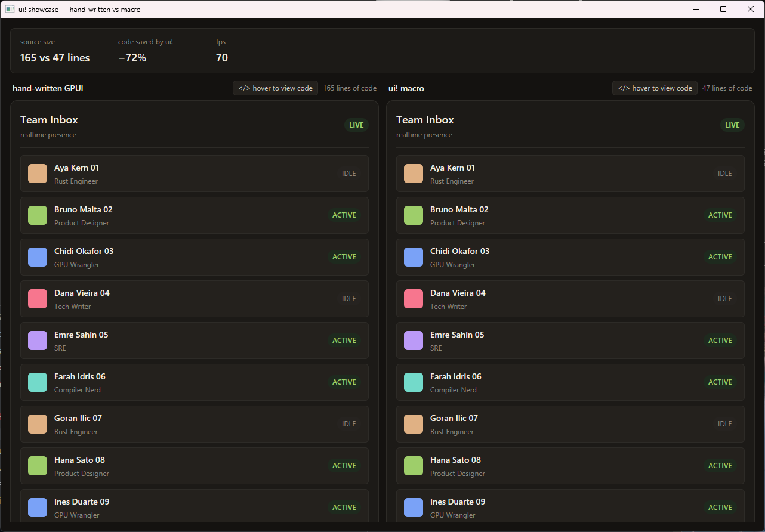
Task: Click Ines Duarte avatar in hand-written GPUI panel
Action: pyautogui.click(x=38, y=508)
